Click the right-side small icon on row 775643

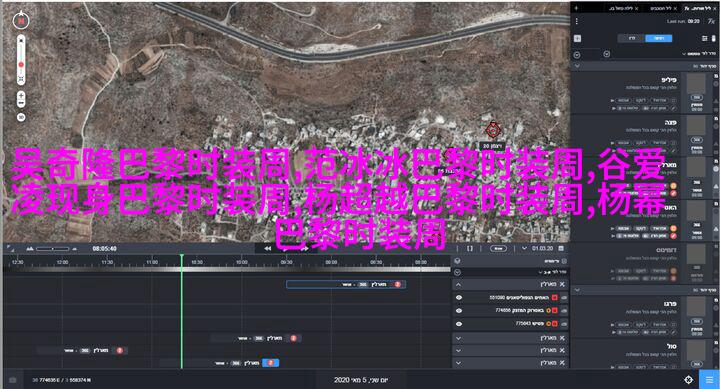tap(564, 324)
